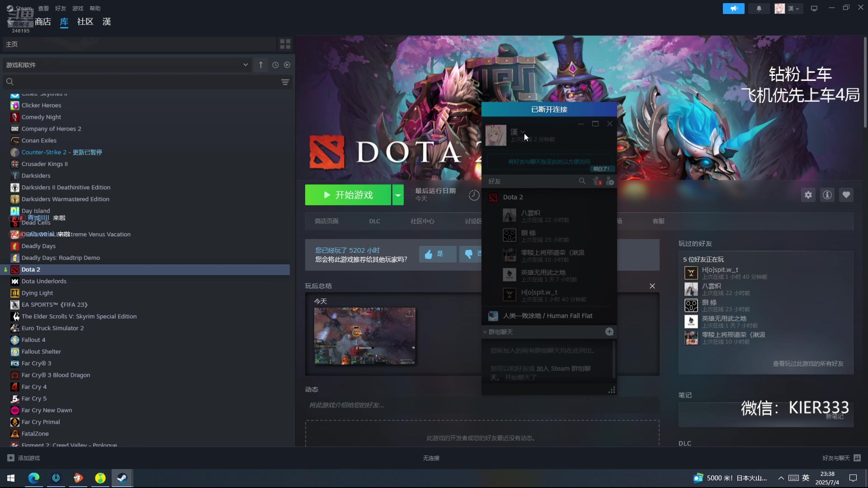Search friends with magnifier in friends window

[x=582, y=181]
